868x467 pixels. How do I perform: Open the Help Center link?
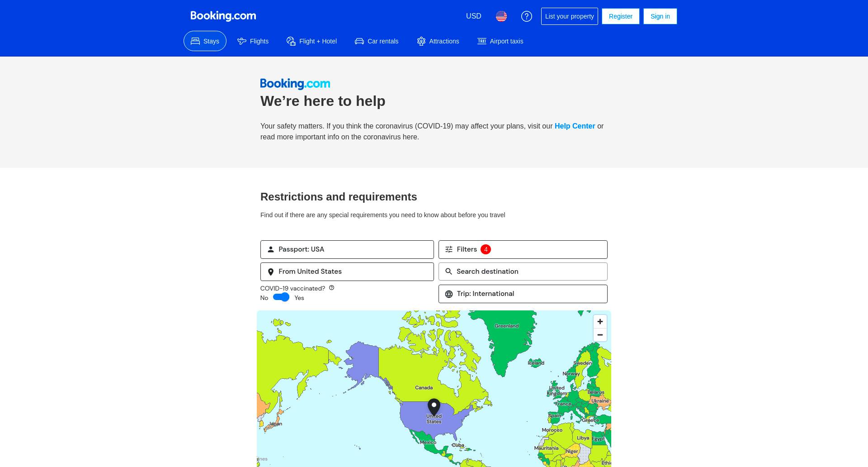click(575, 126)
